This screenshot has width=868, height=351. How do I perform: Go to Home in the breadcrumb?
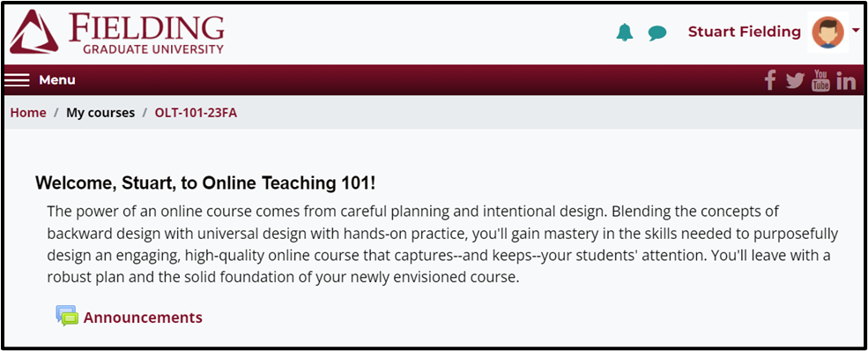[28, 113]
